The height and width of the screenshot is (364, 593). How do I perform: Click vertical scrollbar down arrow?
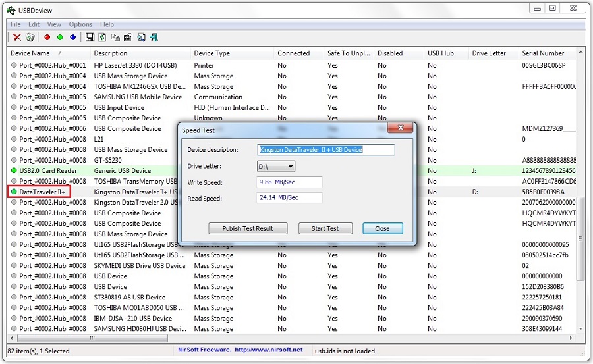[580, 329]
